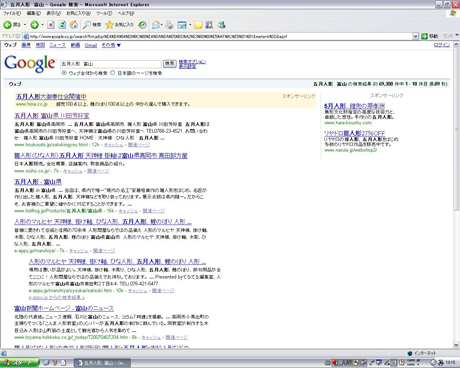Image resolution: width=460 pixels, height=368 pixels.
Task: Click the www.hina.co.jp green URL text
Action: tap(32, 104)
